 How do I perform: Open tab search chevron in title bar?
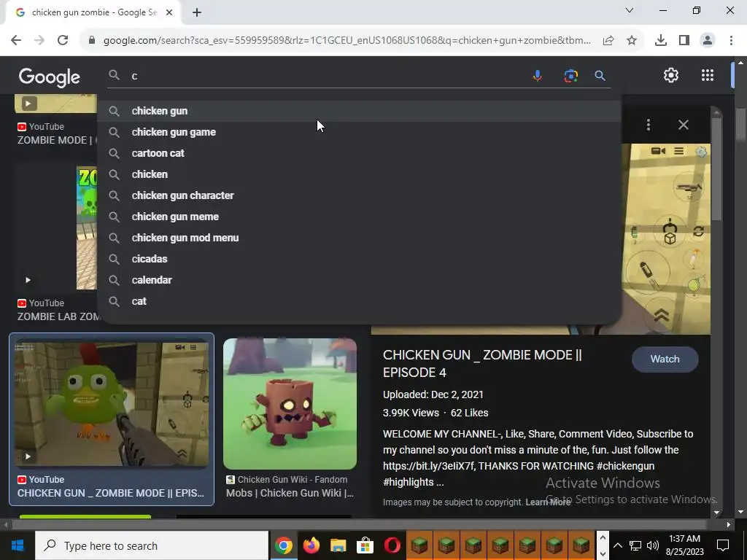pyautogui.click(x=630, y=10)
